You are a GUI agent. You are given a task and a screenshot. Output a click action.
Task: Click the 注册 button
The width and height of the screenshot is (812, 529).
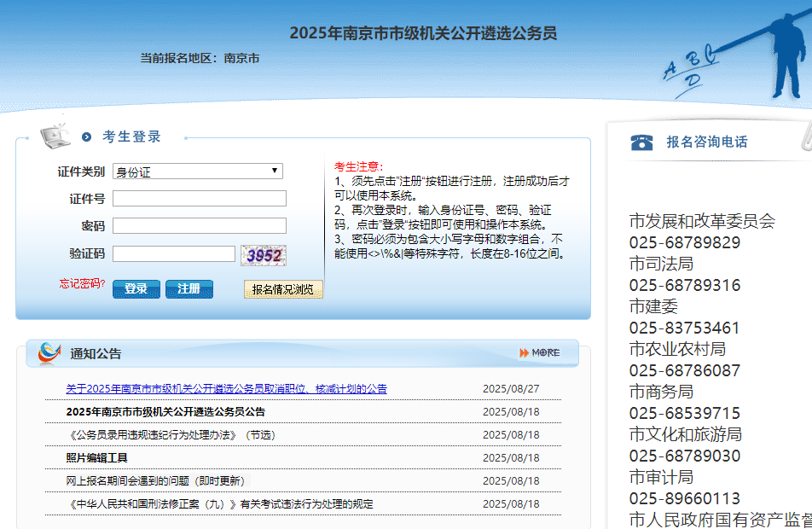pos(188,289)
